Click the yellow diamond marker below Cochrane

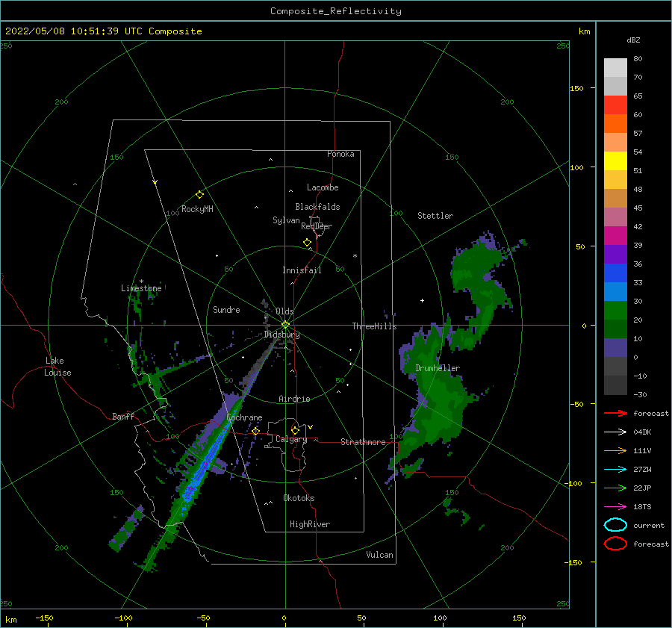(255, 431)
